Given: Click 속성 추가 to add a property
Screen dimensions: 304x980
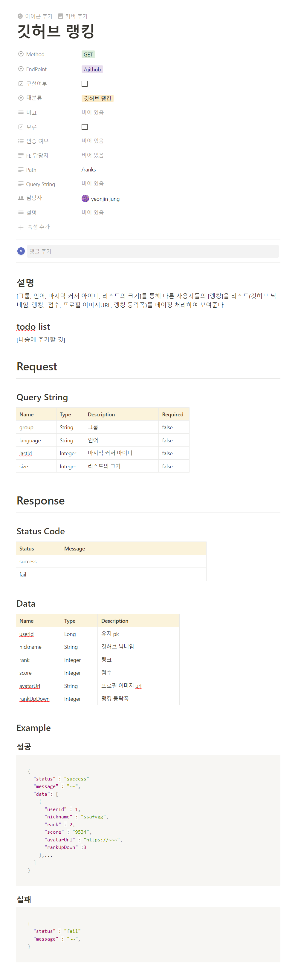Looking at the screenshot, I should point(34,227).
